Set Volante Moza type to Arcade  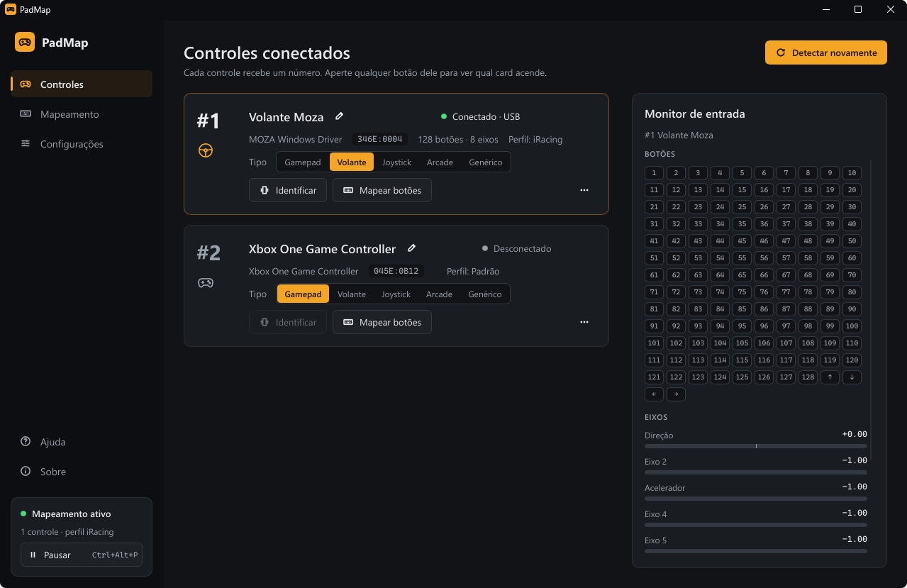point(440,162)
